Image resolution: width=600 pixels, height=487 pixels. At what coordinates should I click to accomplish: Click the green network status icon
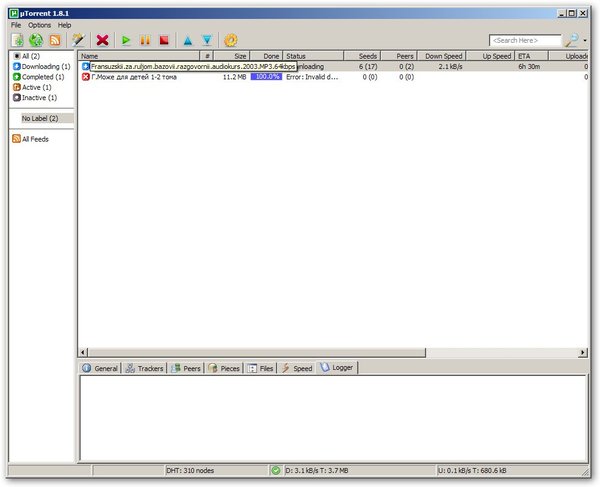tap(276, 471)
